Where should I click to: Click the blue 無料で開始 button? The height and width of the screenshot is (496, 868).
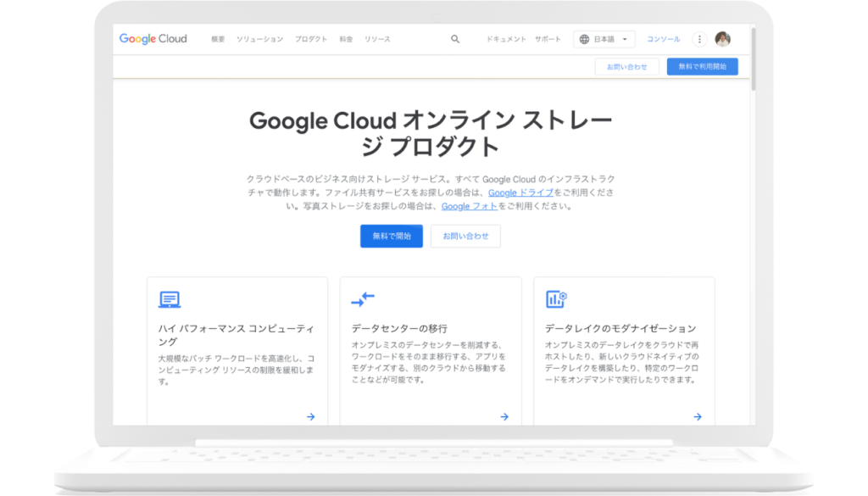tap(391, 237)
